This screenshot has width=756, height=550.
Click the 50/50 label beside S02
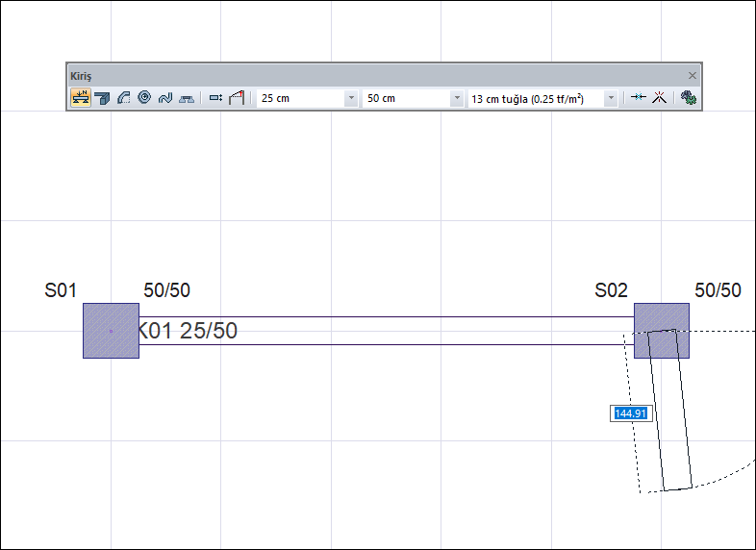point(718,290)
